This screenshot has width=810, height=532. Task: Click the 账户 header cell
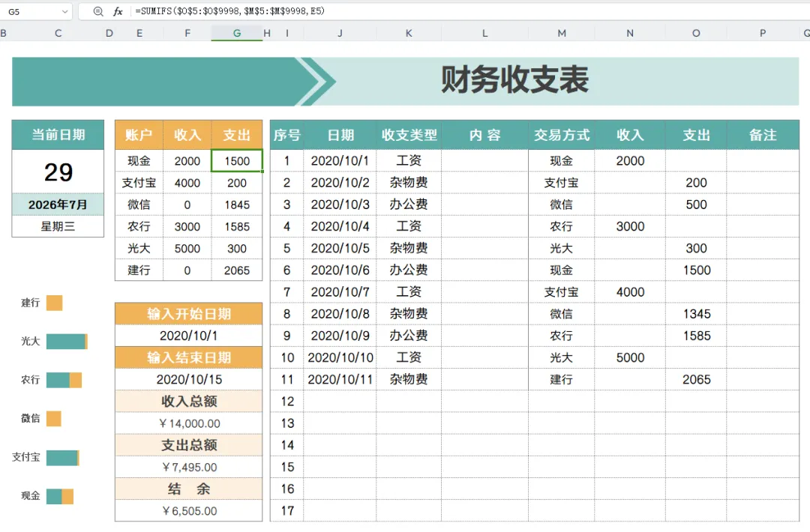[x=139, y=135]
